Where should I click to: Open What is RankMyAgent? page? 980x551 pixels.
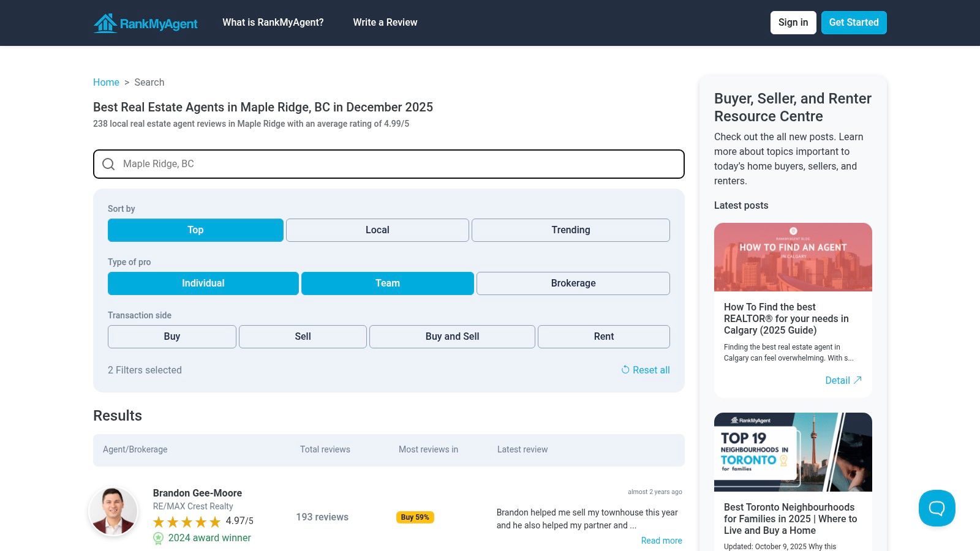pos(273,23)
